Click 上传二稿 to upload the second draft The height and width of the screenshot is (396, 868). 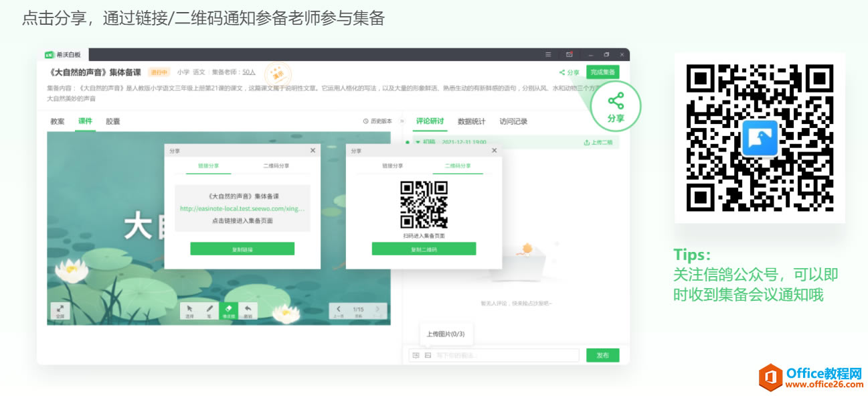[598, 142]
